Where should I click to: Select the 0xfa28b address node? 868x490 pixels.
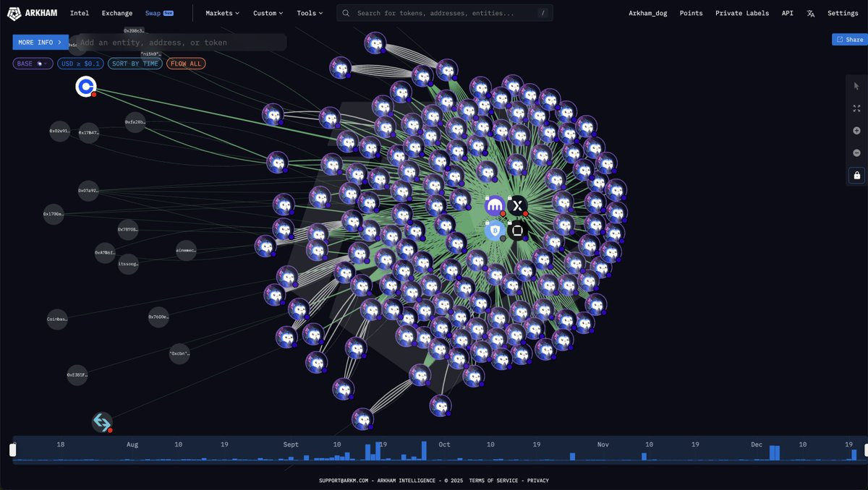135,122
